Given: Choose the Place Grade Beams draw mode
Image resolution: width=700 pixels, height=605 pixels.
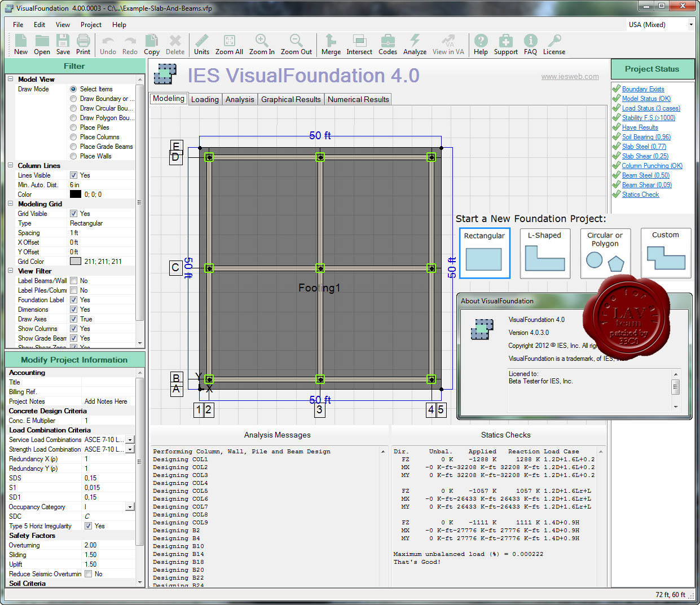Looking at the screenshot, I should pyautogui.click(x=73, y=147).
